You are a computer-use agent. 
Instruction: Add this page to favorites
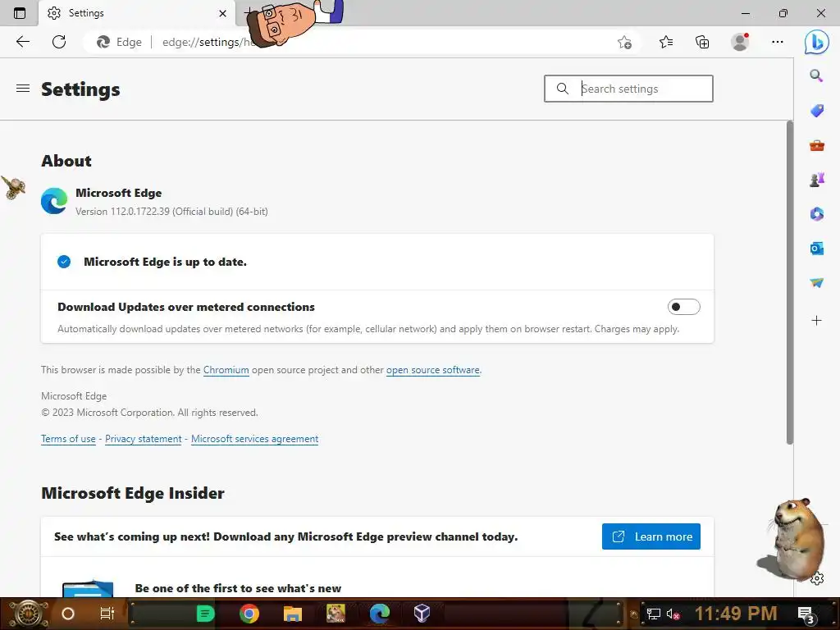click(624, 42)
